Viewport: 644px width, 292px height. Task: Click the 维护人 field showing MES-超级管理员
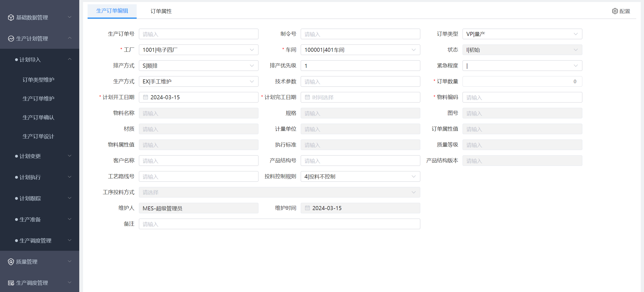pos(199,208)
